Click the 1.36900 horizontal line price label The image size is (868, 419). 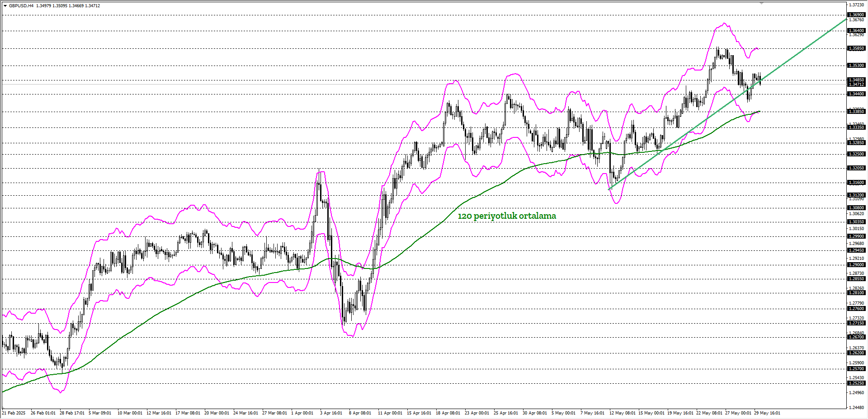pos(856,15)
